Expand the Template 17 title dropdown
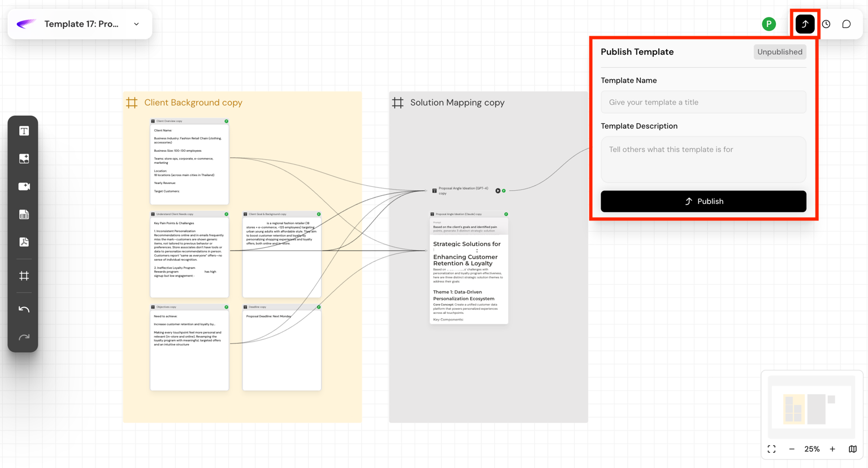 coord(136,24)
